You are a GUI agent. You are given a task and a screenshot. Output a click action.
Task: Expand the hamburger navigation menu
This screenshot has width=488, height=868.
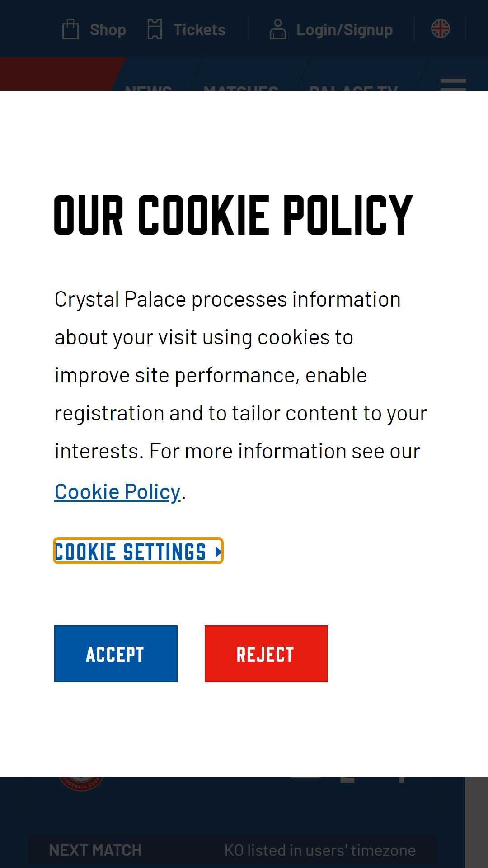tap(453, 84)
